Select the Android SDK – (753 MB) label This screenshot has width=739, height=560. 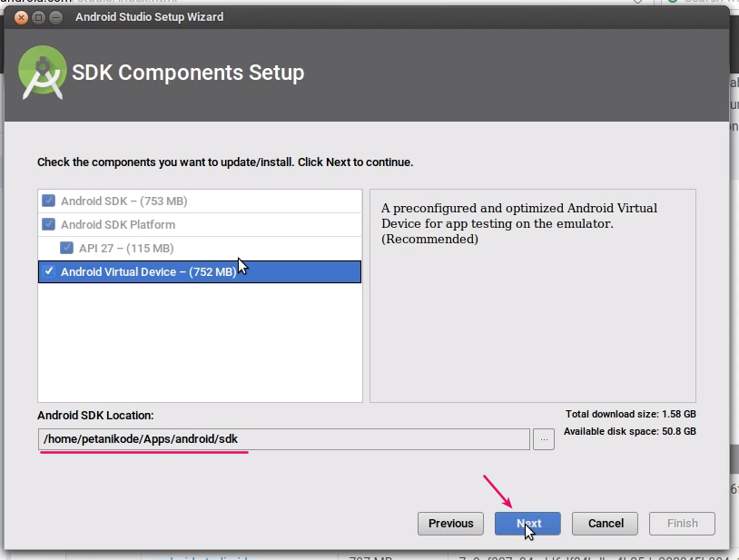point(123,201)
